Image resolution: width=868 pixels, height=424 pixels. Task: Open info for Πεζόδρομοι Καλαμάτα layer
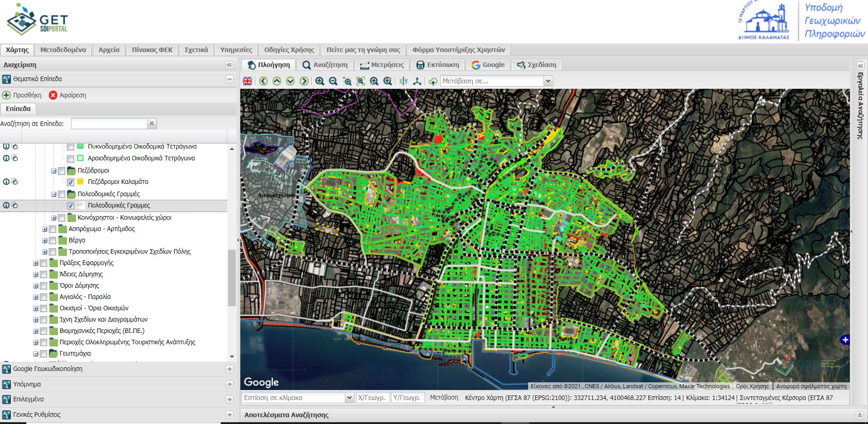point(6,182)
